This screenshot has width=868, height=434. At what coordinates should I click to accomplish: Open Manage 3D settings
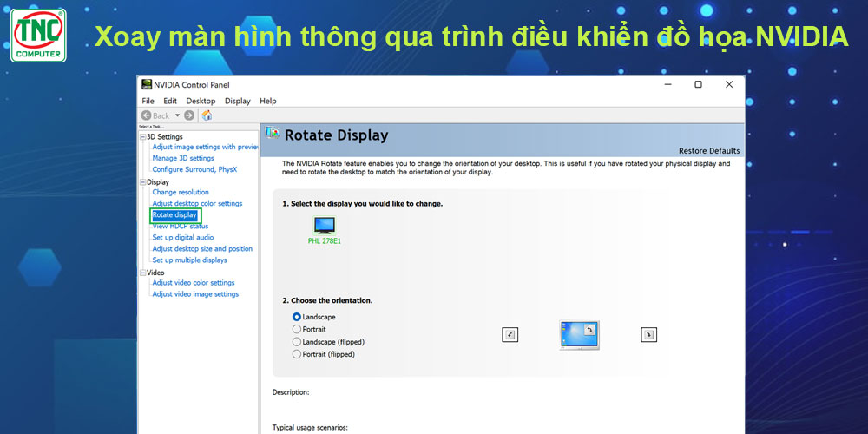(183, 158)
